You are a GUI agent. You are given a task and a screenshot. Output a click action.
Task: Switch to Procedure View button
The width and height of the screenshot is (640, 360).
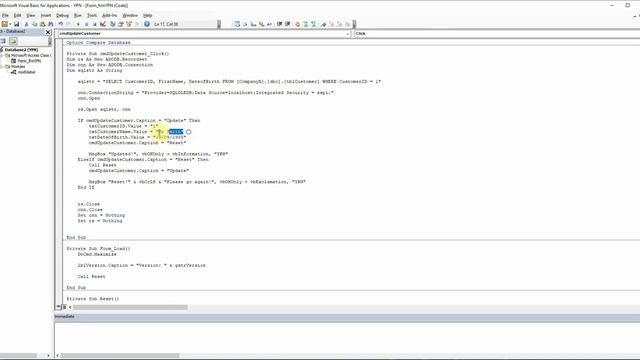[x=58, y=307]
